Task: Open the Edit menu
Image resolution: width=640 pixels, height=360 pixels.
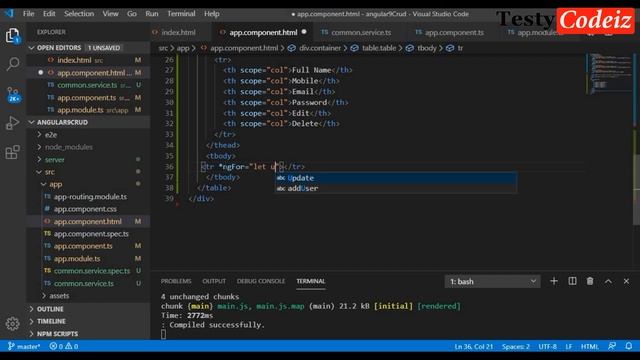Action: click(x=49, y=13)
